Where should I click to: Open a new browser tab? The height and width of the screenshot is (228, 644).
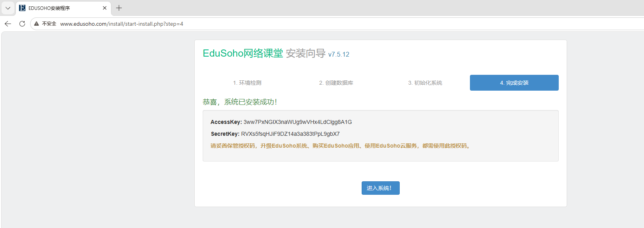pyautogui.click(x=119, y=8)
